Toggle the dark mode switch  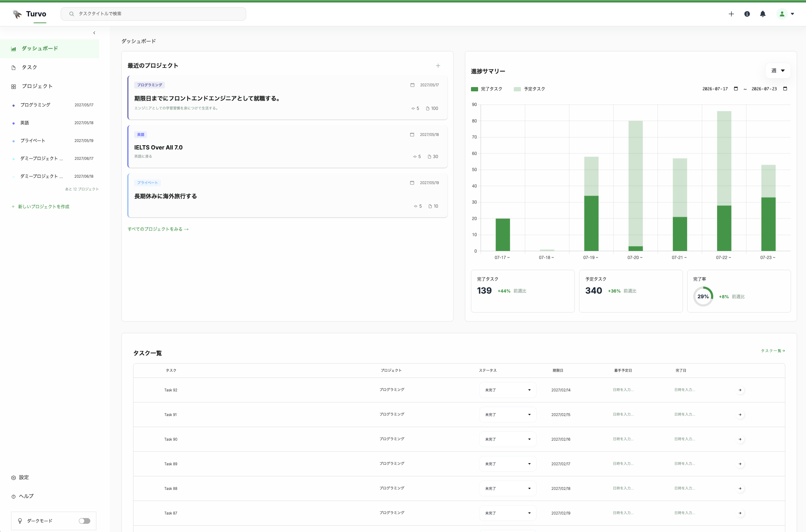85,521
